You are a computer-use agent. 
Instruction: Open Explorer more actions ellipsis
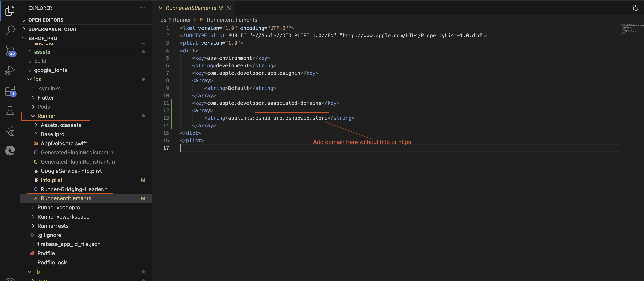tap(143, 8)
